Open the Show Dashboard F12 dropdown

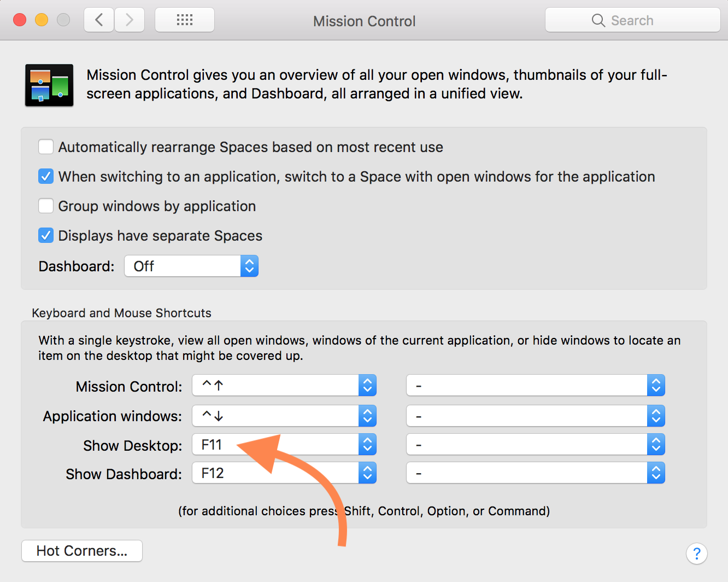coord(284,473)
